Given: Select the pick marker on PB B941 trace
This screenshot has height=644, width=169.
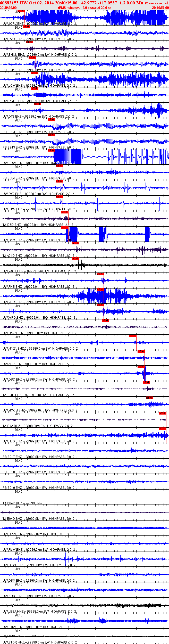Looking at the screenshot, I should (32, 57).
